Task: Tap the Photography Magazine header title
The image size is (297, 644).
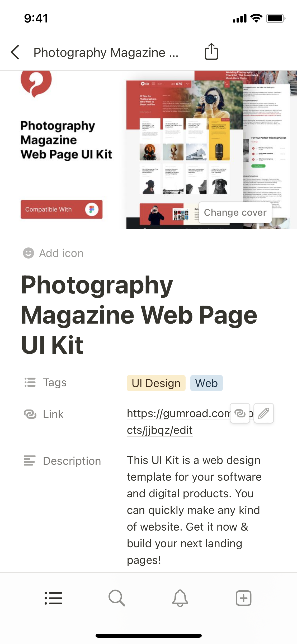Action: tap(106, 52)
